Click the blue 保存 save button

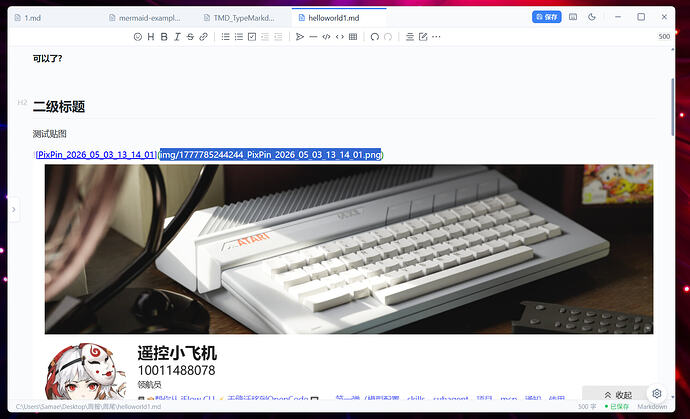pos(547,17)
